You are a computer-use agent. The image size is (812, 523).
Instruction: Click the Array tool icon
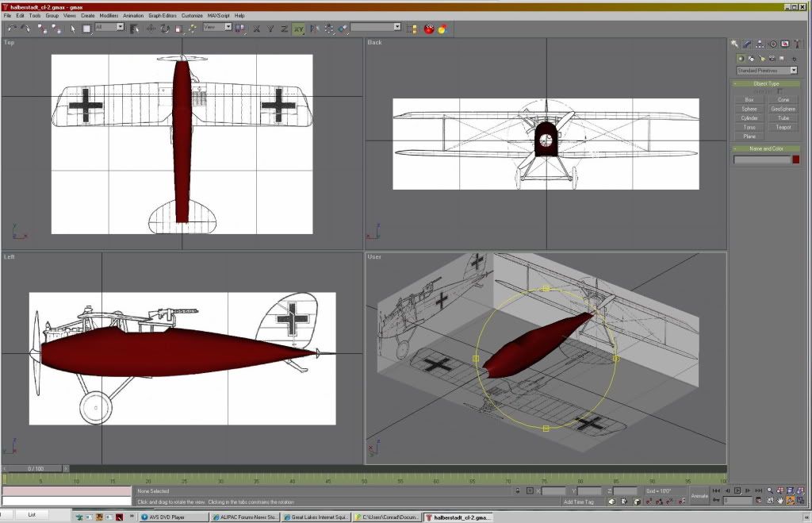coord(329,29)
